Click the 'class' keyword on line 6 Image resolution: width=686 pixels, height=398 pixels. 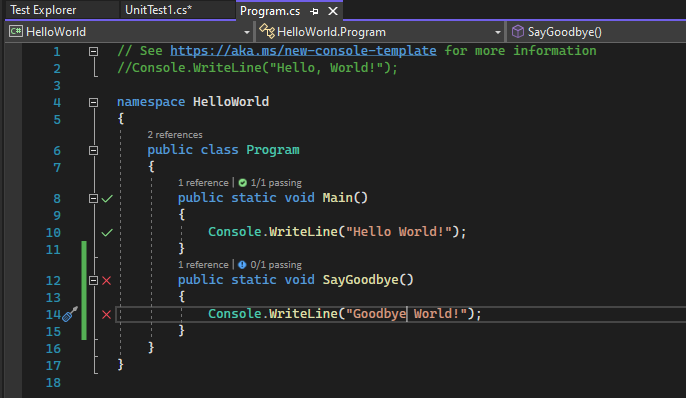[219, 150]
